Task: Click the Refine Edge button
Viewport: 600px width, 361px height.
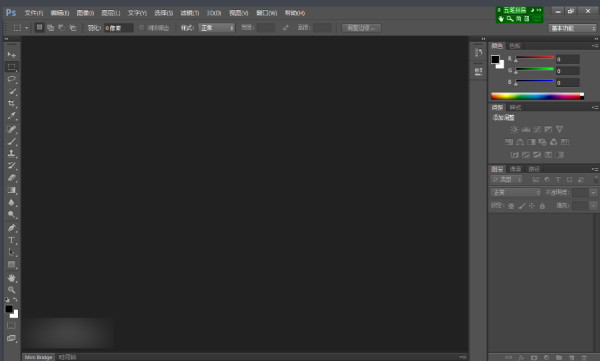Action: pyautogui.click(x=361, y=28)
